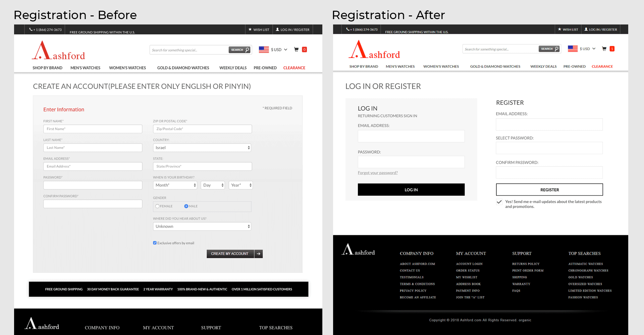This screenshot has height=335, width=644.
Task: Click Ashford logo in After page header
Action: point(374,49)
